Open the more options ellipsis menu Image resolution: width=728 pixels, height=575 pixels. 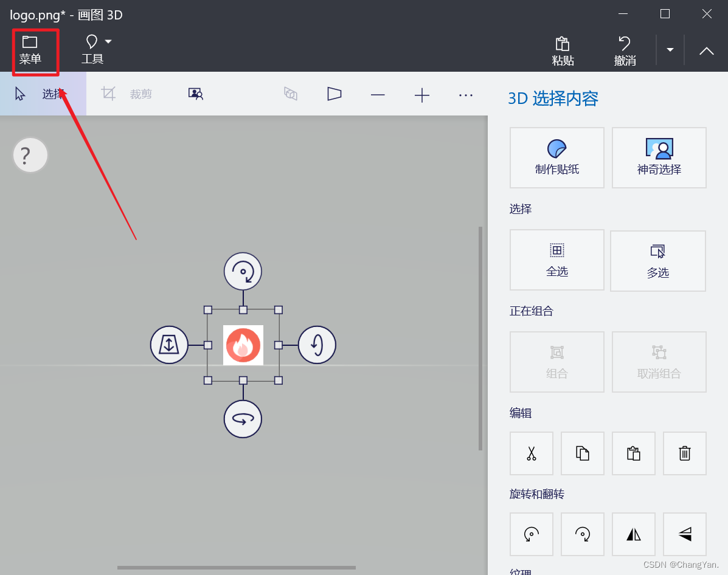[466, 95]
